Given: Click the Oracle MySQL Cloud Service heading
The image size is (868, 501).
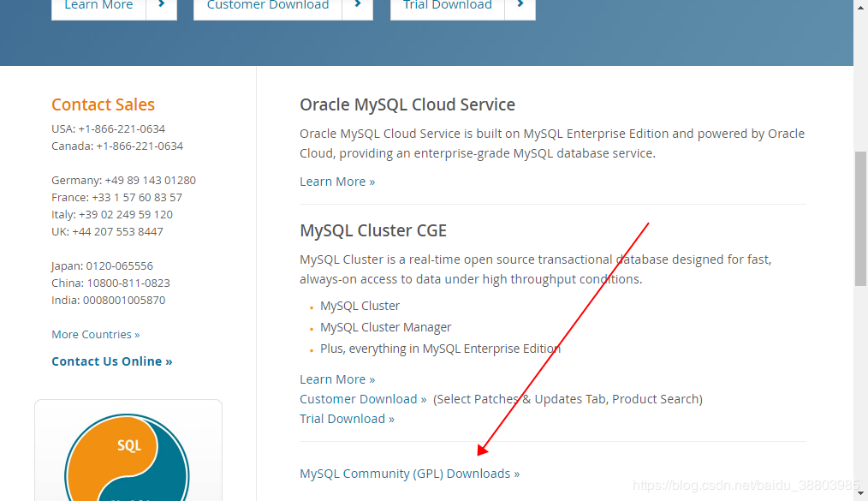Looking at the screenshot, I should coord(407,104).
